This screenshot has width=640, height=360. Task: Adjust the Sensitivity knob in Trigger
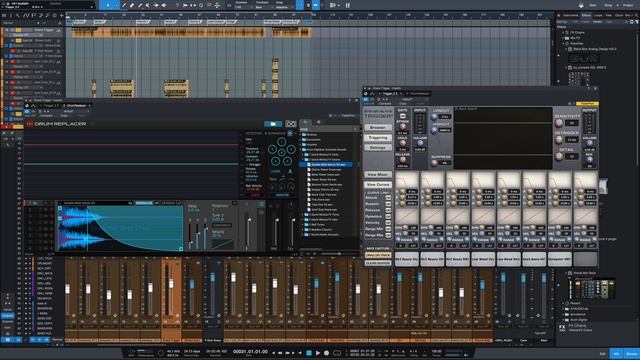[x=559, y=123]
